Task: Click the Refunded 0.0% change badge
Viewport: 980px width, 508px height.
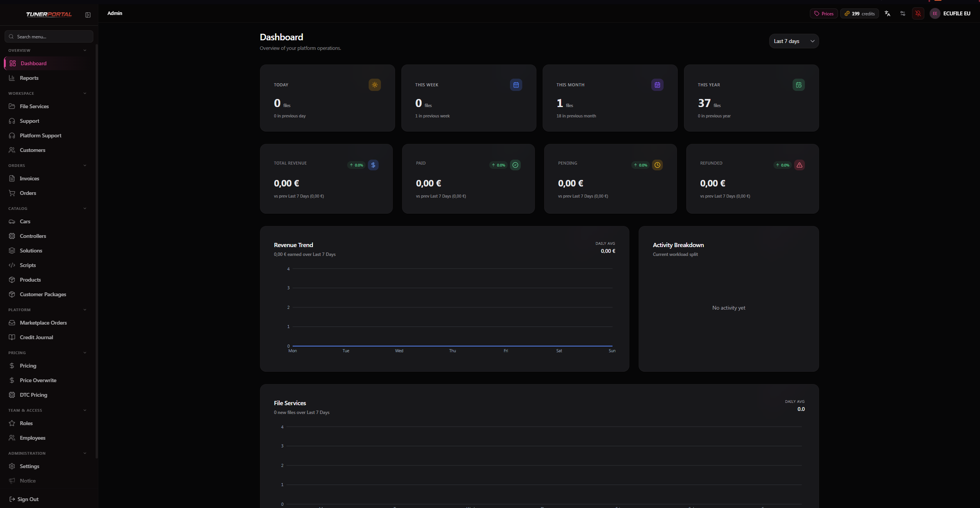Action: [x=783, y=165]
